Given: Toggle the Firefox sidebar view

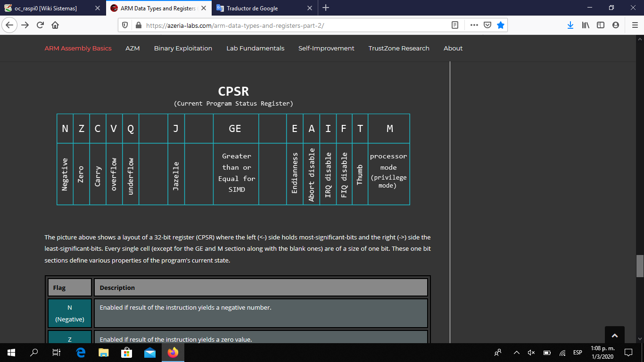Looking at the screenshot, I should (x=601, y=25).
